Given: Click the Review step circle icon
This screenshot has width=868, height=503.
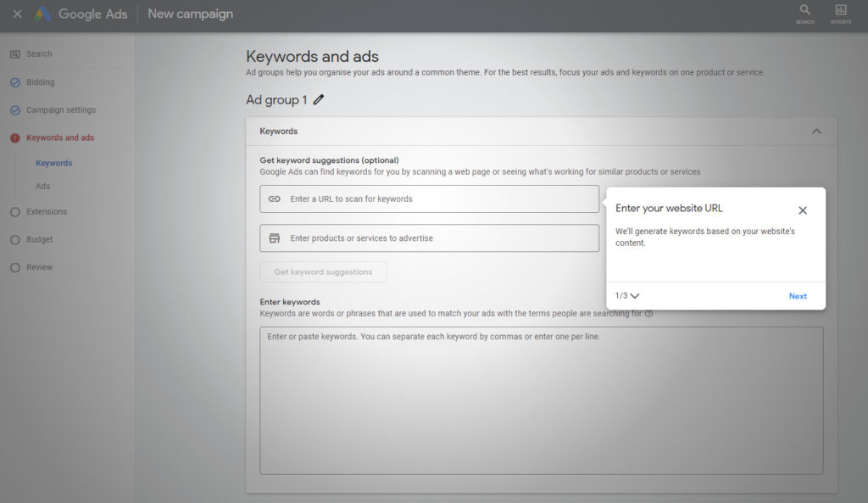Looking at the screenshot, I should tap(15, 267).
